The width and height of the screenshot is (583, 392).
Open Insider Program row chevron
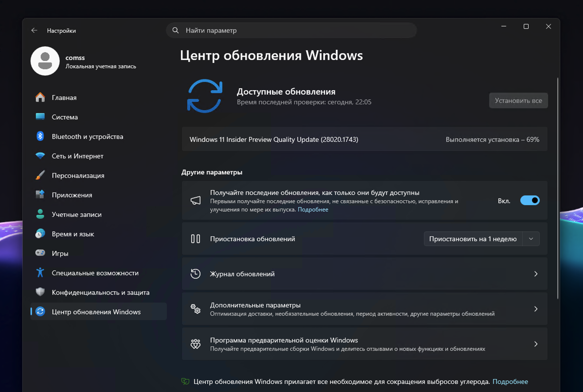pyautogui.click(x=536, y=344)
